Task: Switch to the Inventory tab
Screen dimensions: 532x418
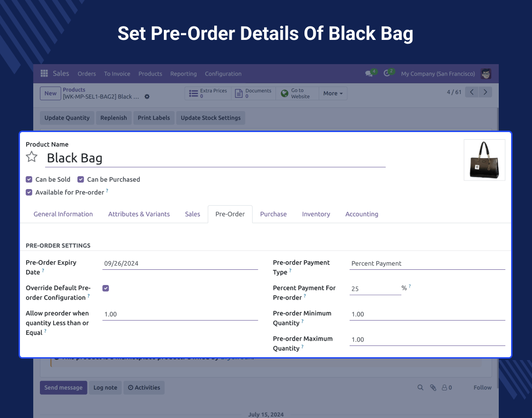Action: [316, 214]
